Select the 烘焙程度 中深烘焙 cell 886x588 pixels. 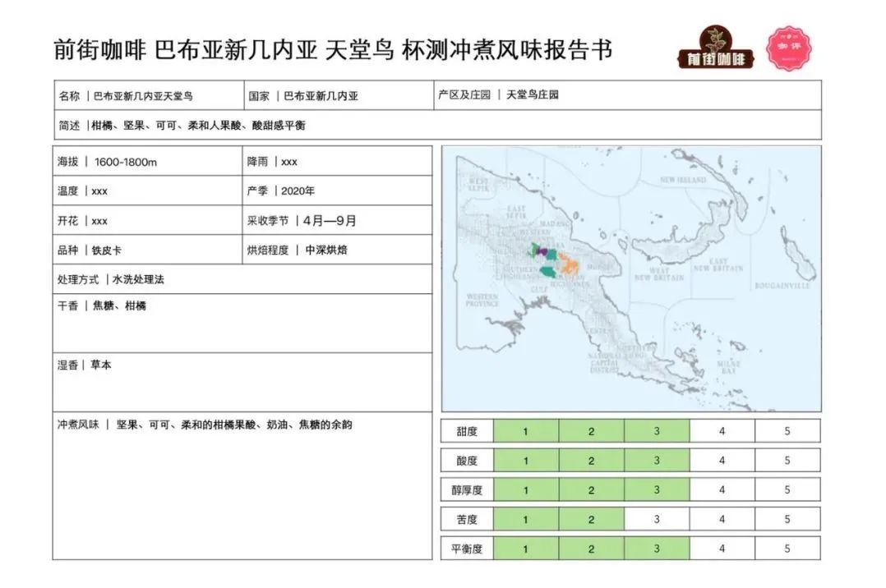pos(337,250)
